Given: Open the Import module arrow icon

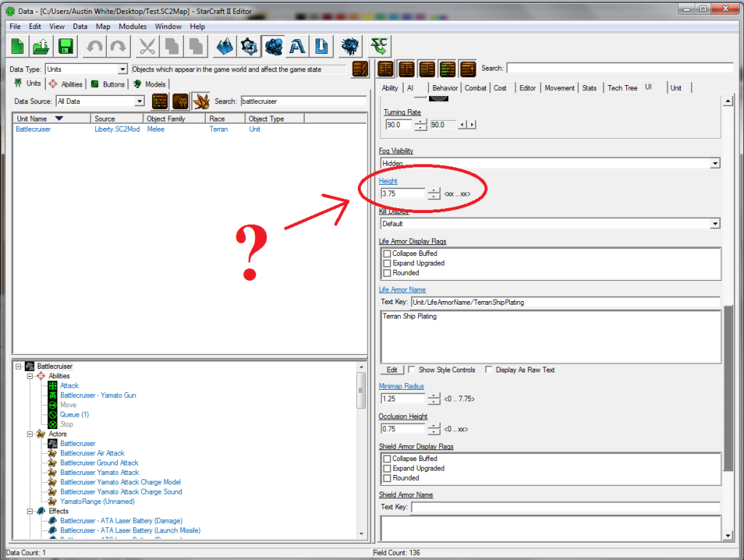Looking at the screenshot, I should coord(321,47).
